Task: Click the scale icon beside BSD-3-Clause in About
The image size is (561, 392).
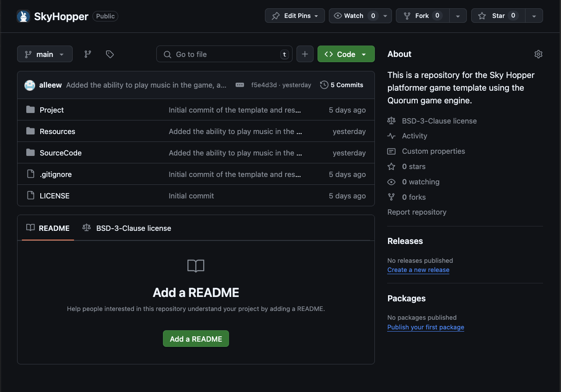Action: pyautogui.click(x=392, y=120)
